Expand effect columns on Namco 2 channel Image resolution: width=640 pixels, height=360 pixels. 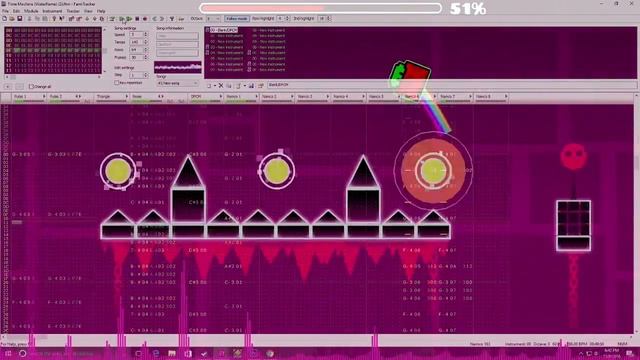292,97
